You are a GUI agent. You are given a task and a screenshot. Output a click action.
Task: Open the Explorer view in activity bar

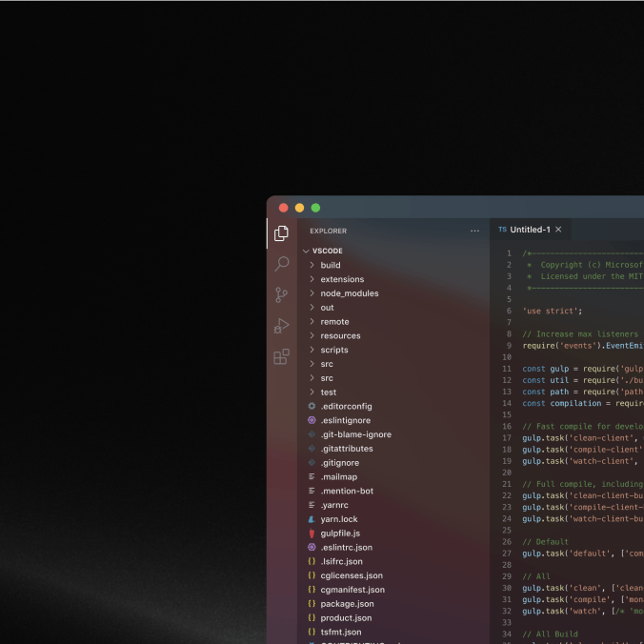281,233
